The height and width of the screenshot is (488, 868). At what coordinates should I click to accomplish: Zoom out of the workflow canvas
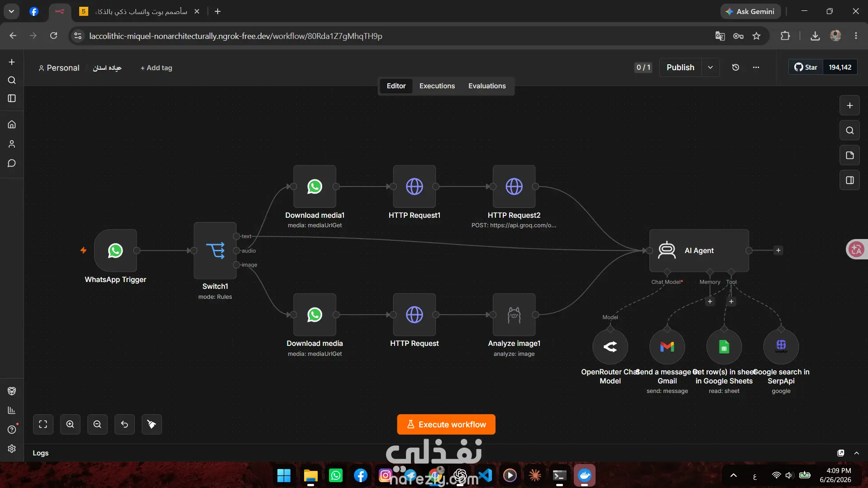point(97,424)
